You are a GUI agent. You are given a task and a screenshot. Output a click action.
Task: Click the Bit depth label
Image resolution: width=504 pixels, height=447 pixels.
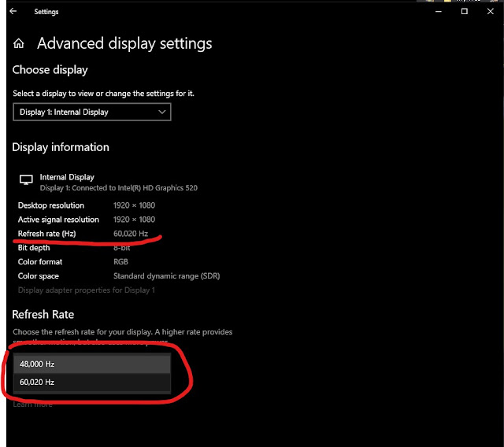click(x=34, y=248)
